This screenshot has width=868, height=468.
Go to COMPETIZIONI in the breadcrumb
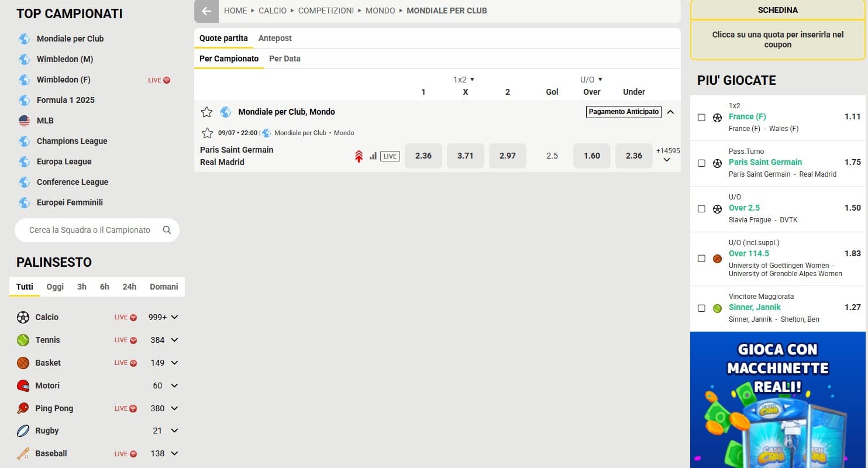[x=326, y=11]
